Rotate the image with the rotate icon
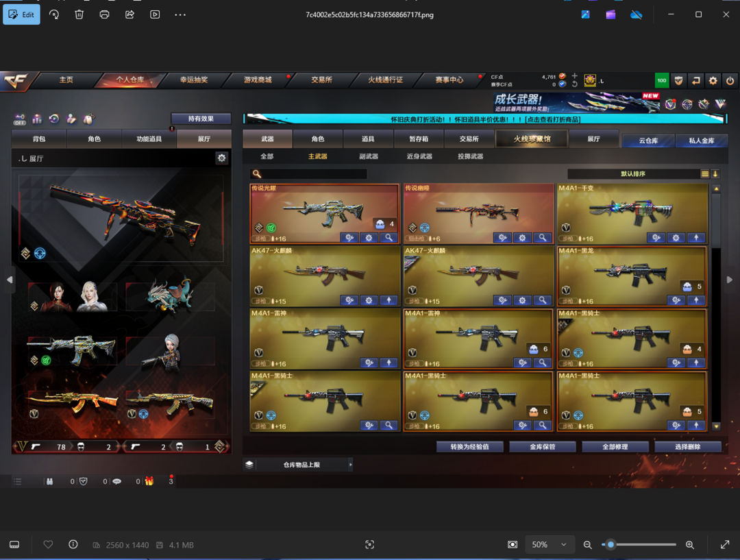740x560 pixels. click(54, 14)
